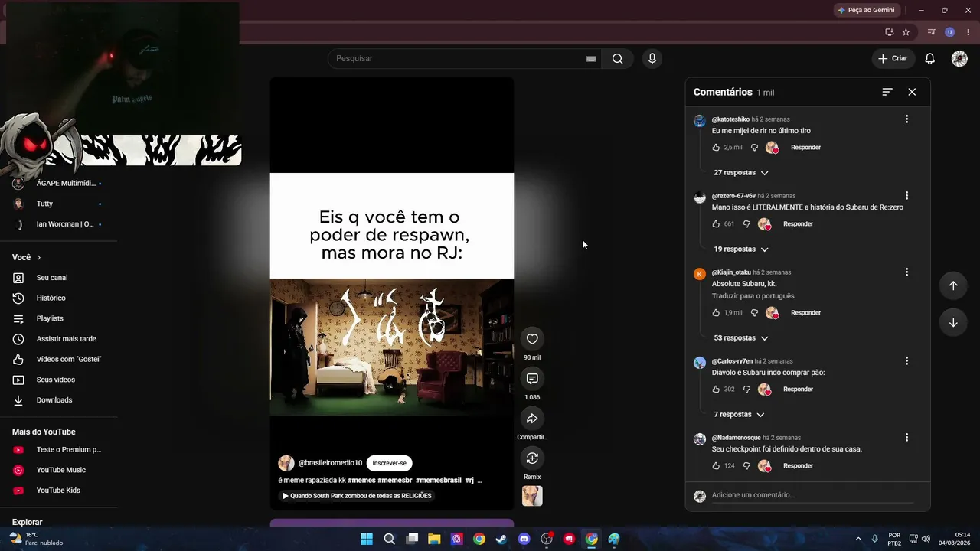
Task: Expand the video description with the ellipsis
Action: tap(479, 480)
